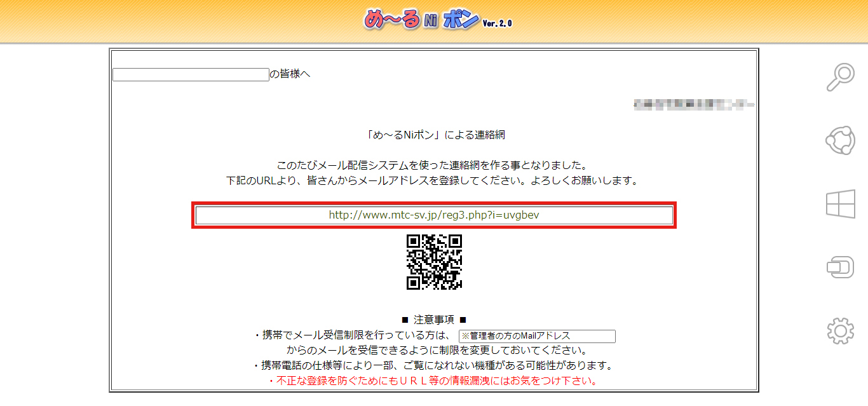Click the の皆様へ text
Viewport: 868px width, 406px height.
tap(290, 74)
